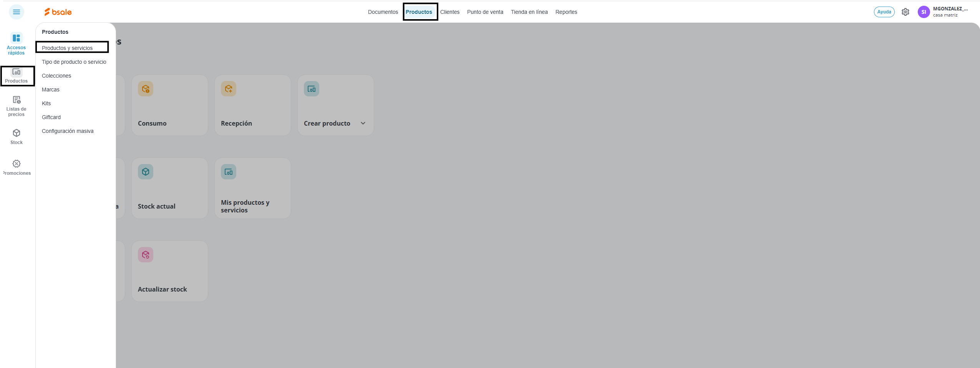Expand the Crear producto chevron

pyautogui.click(x=363, y=123)
